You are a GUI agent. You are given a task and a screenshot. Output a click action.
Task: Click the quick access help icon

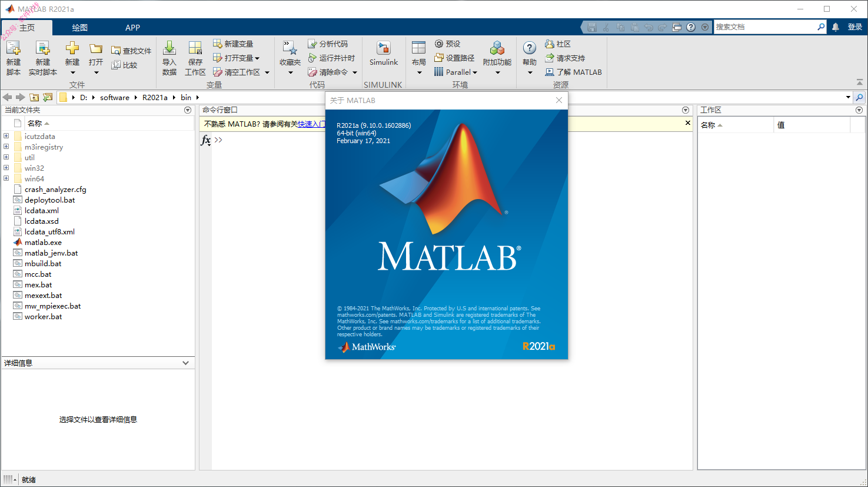tap(691, 27)
